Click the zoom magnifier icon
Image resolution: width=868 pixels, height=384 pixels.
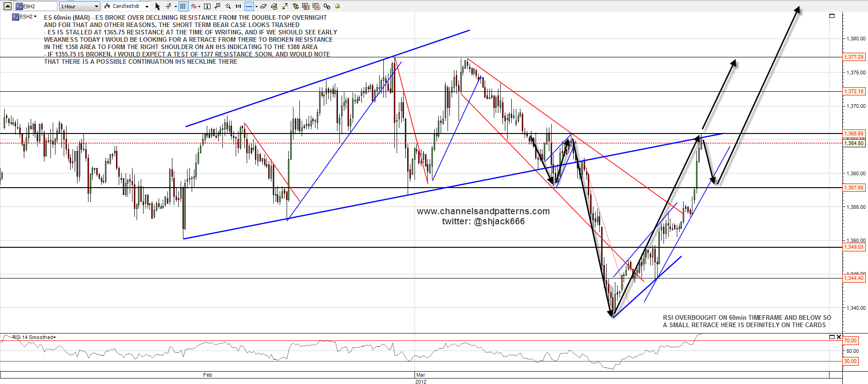(x=228, y=6)
